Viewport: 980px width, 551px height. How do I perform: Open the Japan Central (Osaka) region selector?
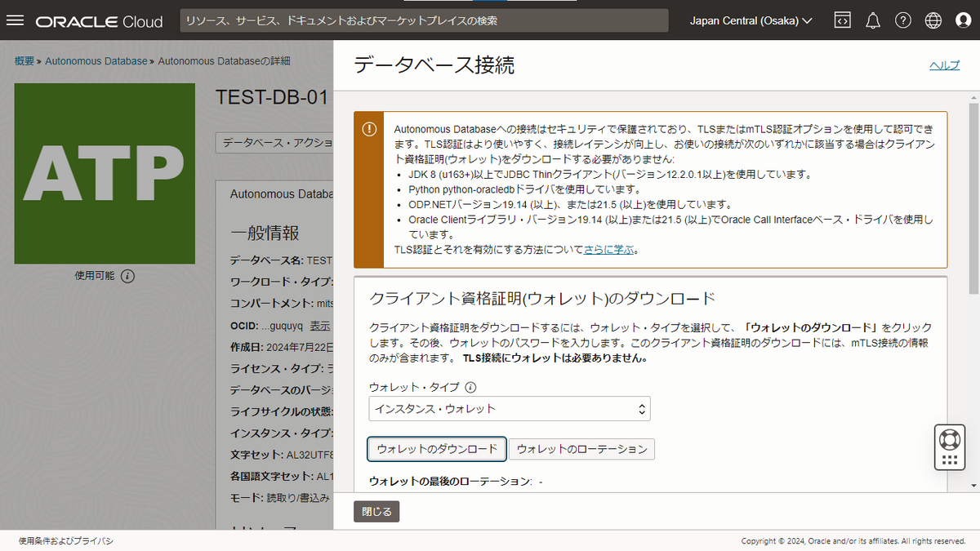point(751,20)
